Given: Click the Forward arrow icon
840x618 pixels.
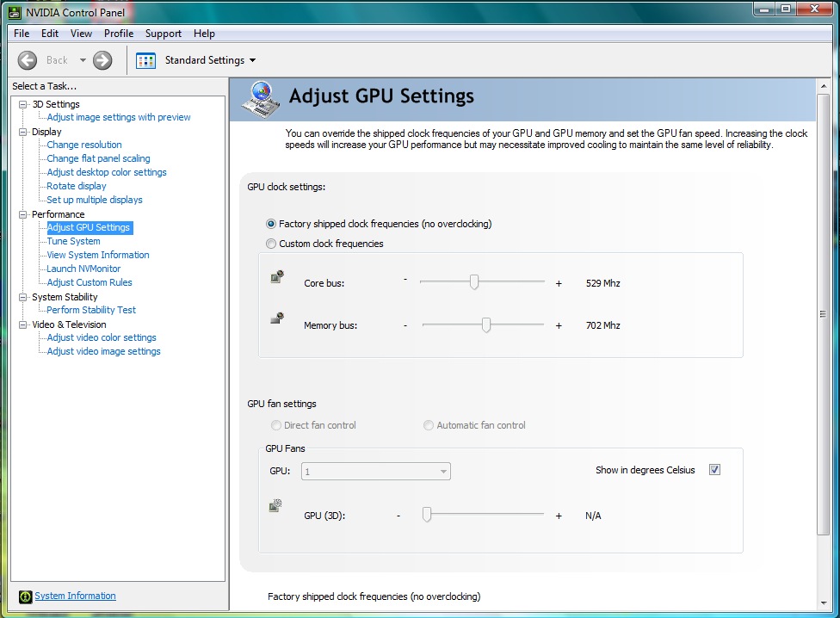Looking at the screenshot, I should (102, 60).
